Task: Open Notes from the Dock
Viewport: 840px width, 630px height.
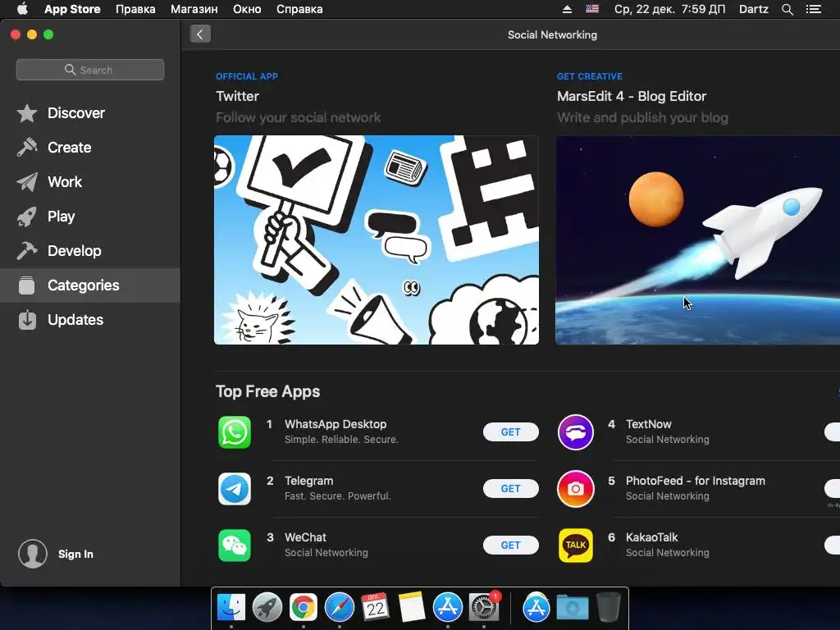Action: coord(412,608)
